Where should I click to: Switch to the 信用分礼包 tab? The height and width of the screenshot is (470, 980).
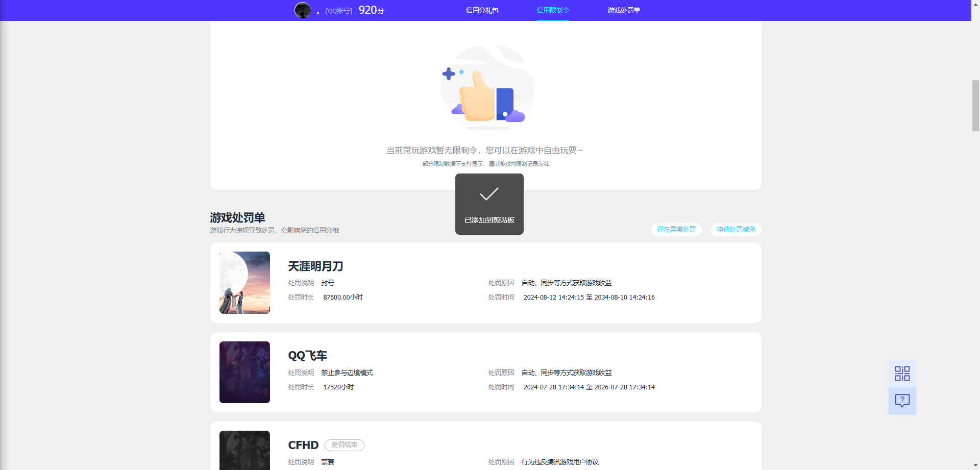(481, 10)
